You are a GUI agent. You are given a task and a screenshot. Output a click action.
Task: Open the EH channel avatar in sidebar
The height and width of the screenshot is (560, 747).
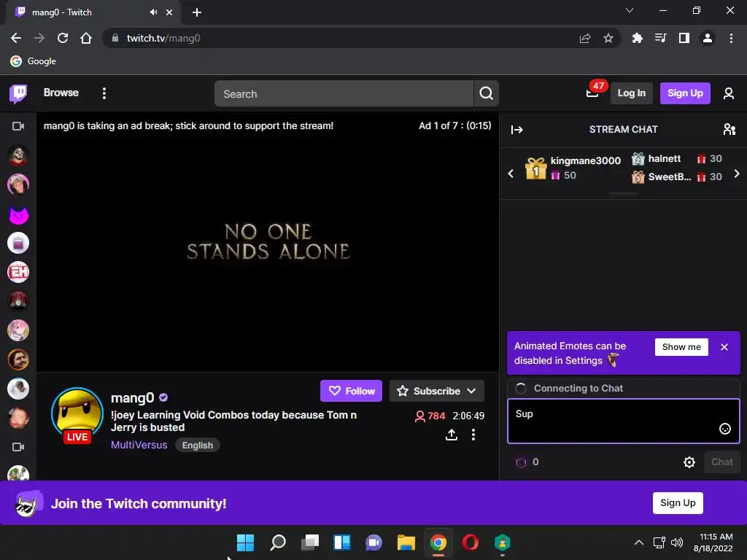pos(18,273)
